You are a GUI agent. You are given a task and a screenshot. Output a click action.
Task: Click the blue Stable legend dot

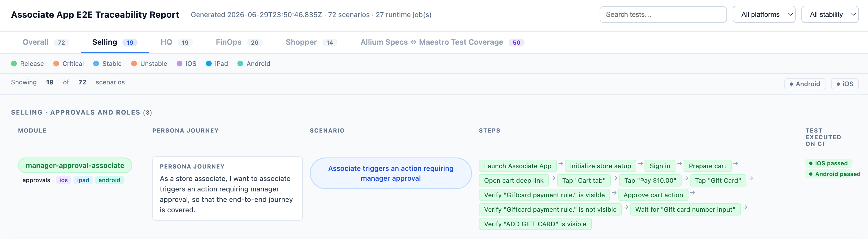[x=96, y=64]
